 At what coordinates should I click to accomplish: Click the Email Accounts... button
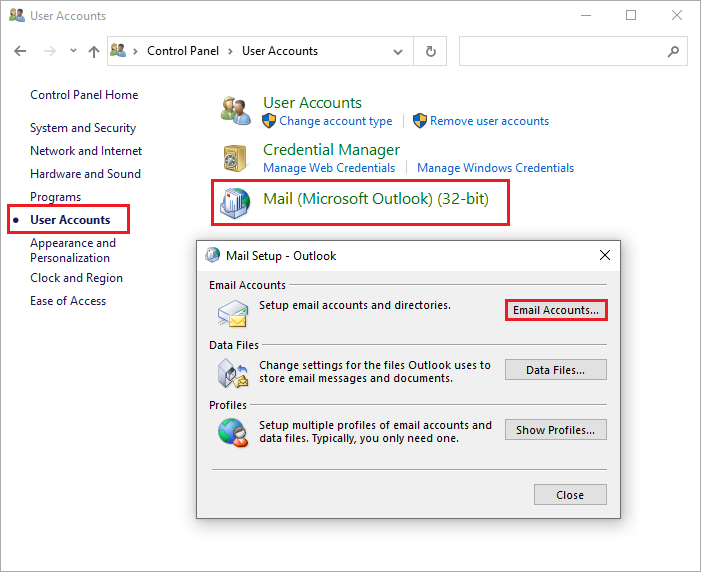(x=556, y=310)
